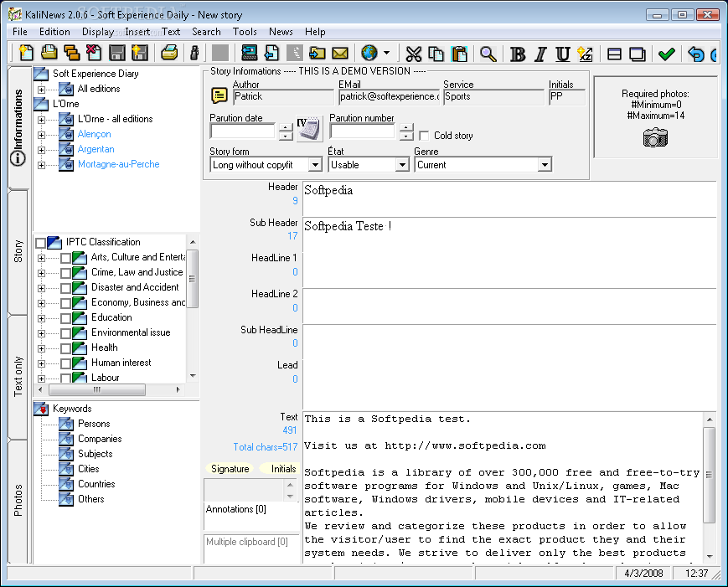Switch to the Photos side tab
The image size is (728, 587).
click(x=18, y=500)
